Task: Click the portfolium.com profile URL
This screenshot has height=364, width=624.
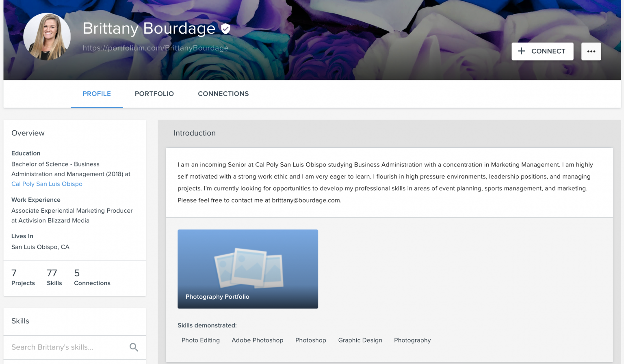Action: point(156,48)
